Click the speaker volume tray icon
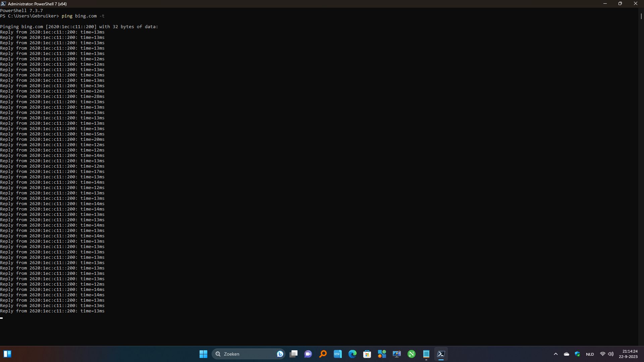Image resolution: width=644 pixels, height=362 pixels. click(611, 354)
